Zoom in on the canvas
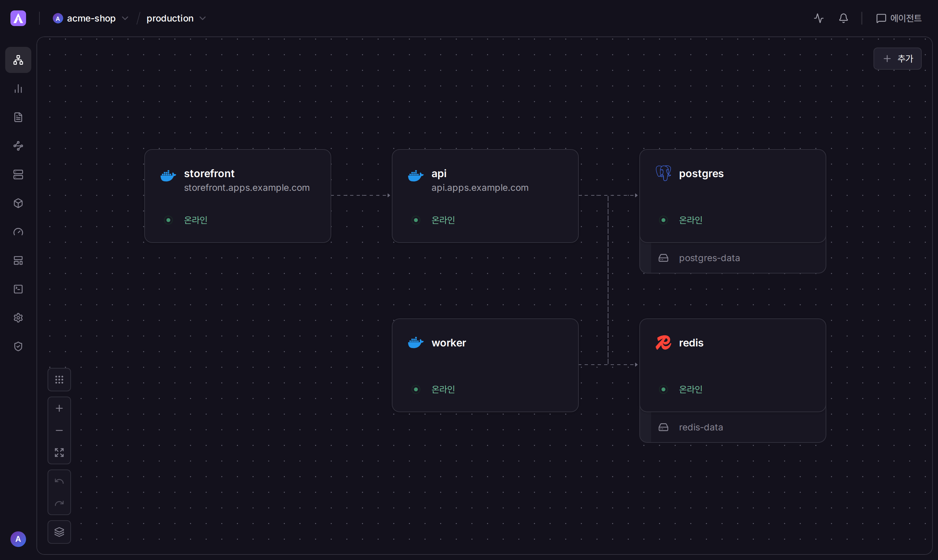The image size is (938, 560). (59, 408)
